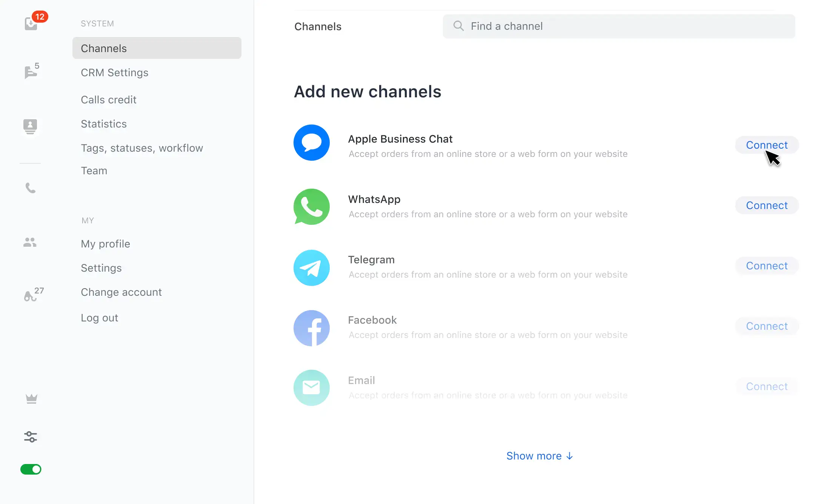
Task: Open the contact card sidebar icon
Action: pos(30,126)
